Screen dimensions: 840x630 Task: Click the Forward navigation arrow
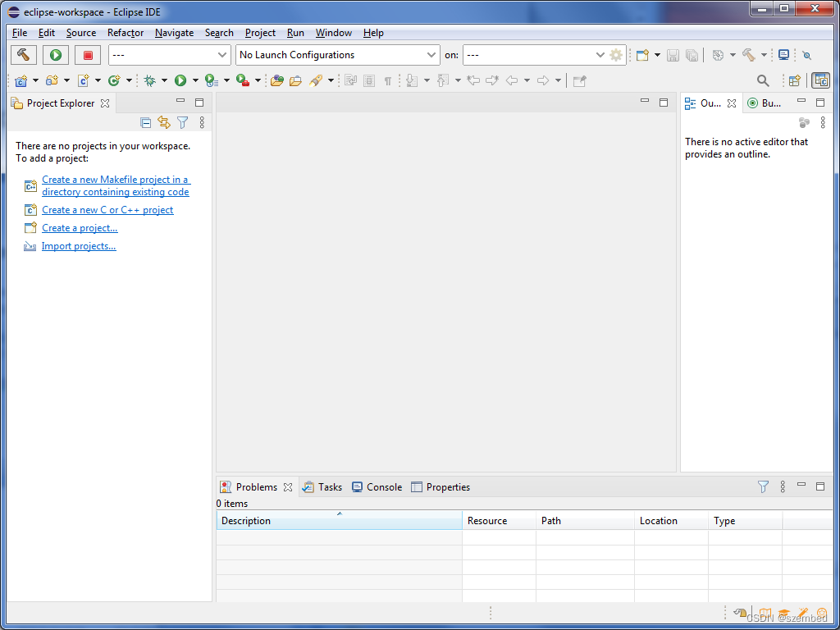543,81
